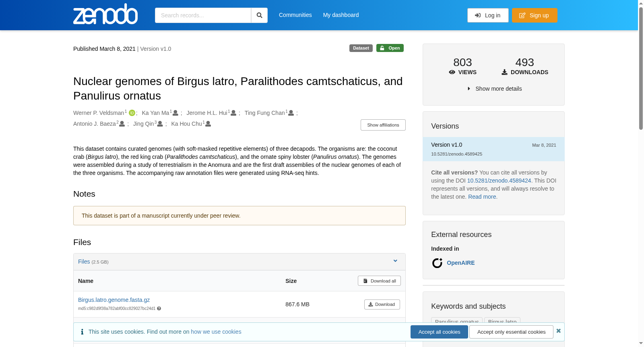Click author name Ting Fung Chan
This screenshot has width=644, height=347.
(265, 113)
